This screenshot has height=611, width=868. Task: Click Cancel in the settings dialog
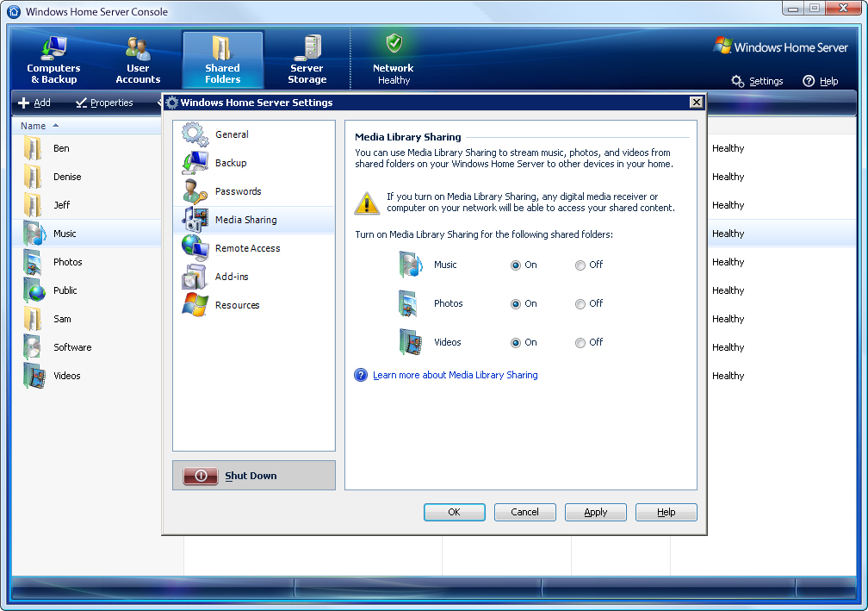point(524,512)
